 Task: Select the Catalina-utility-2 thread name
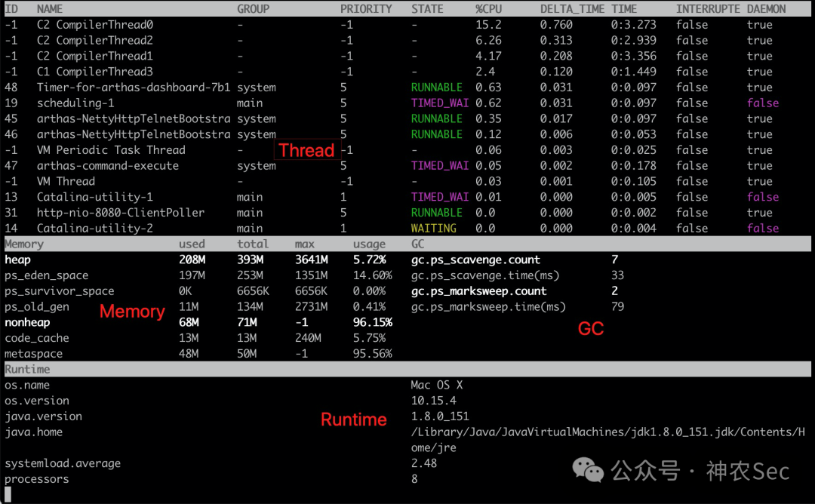tap(94, 228)
